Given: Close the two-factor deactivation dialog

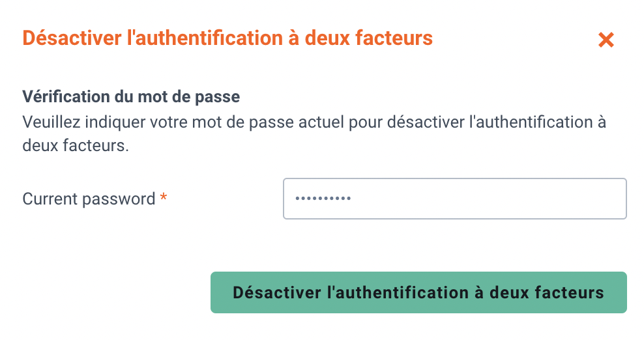Looking at the screenshot, I should 606,40.
